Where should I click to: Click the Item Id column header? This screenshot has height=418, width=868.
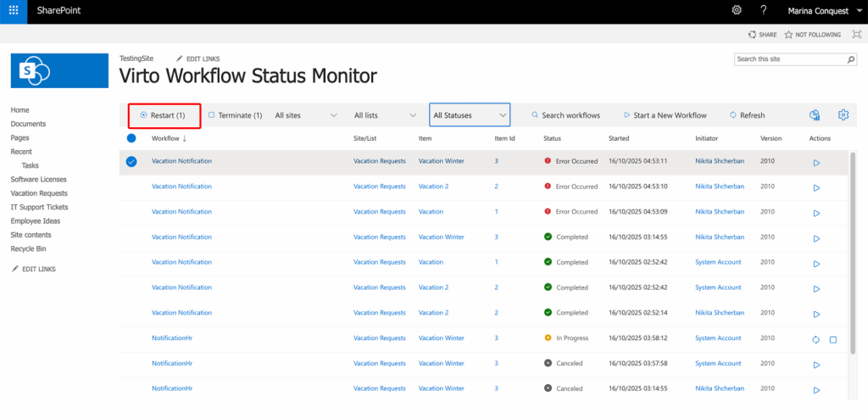pos(505,138)
